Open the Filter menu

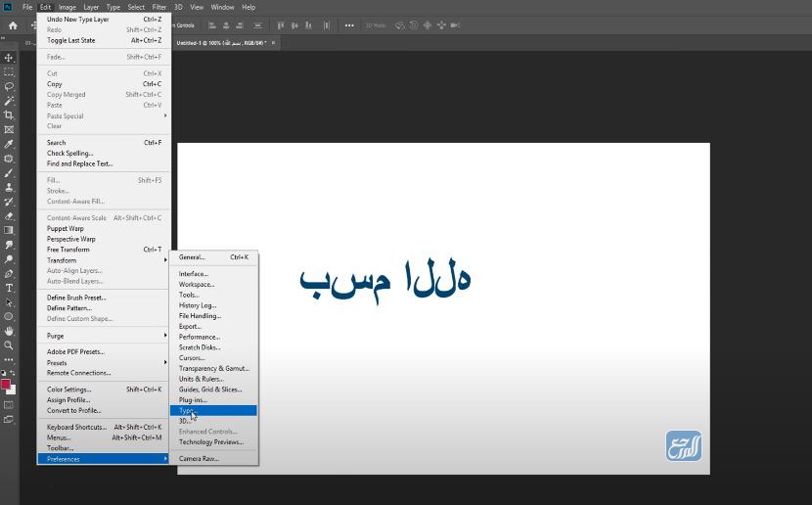pos(159,7)
